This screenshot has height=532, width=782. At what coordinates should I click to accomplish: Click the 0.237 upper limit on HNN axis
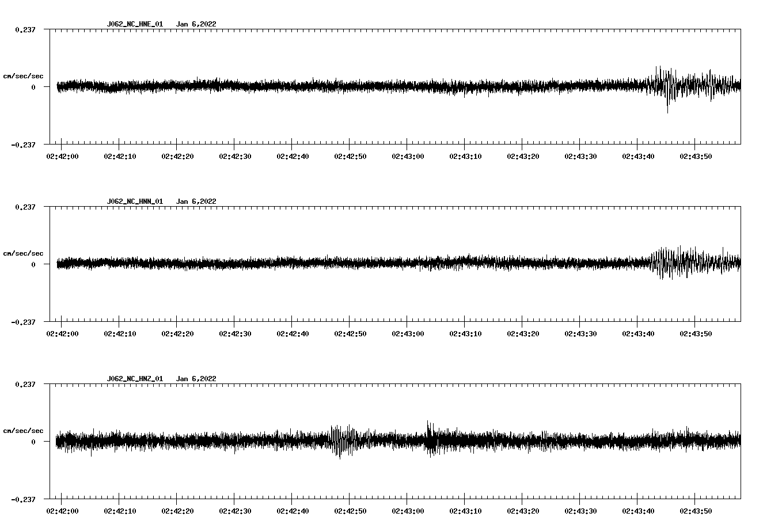click(x=25, y=207)
